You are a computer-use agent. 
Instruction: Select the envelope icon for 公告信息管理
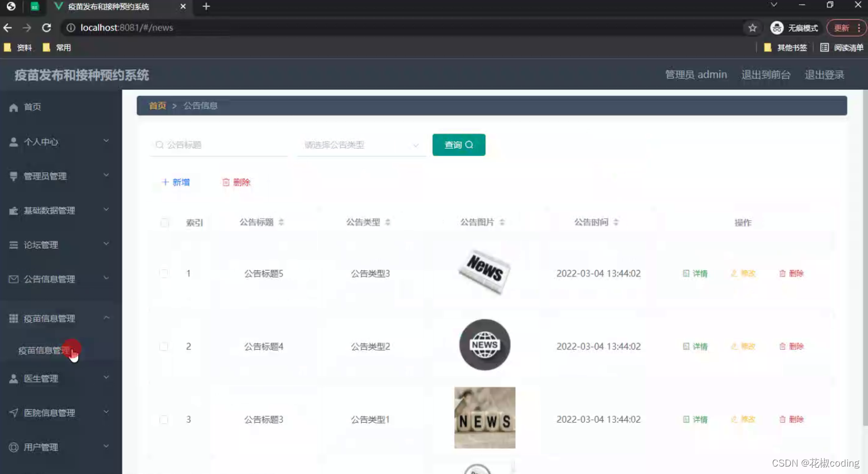tap(13, 279)
